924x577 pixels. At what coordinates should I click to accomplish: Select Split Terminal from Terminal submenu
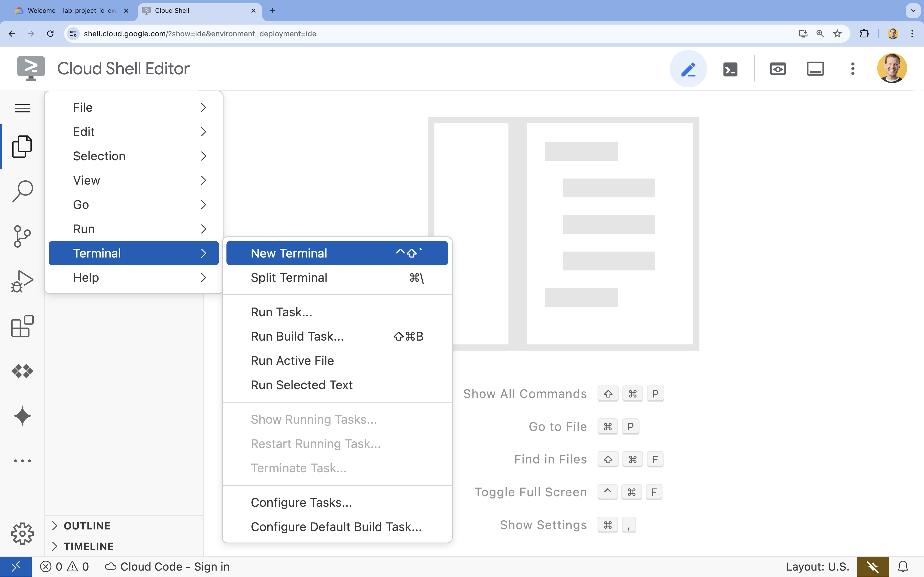pyautogui.click(x=289, y=277)
